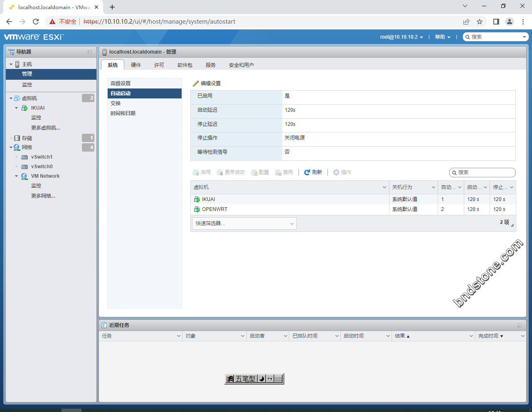Open the browser three-dot menu
This screenshot has height=412, width=532.
(523, 22)
